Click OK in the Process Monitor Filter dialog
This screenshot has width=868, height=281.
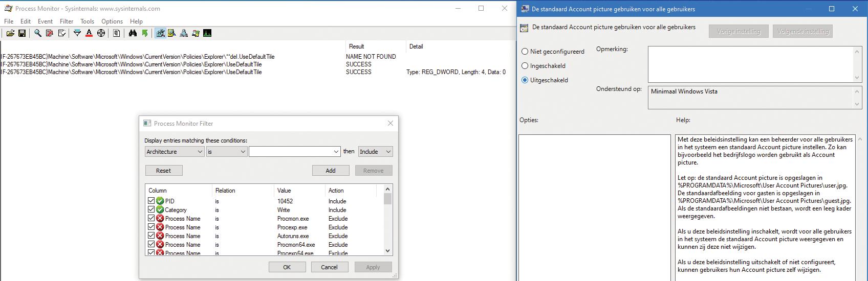coord(287,267)
